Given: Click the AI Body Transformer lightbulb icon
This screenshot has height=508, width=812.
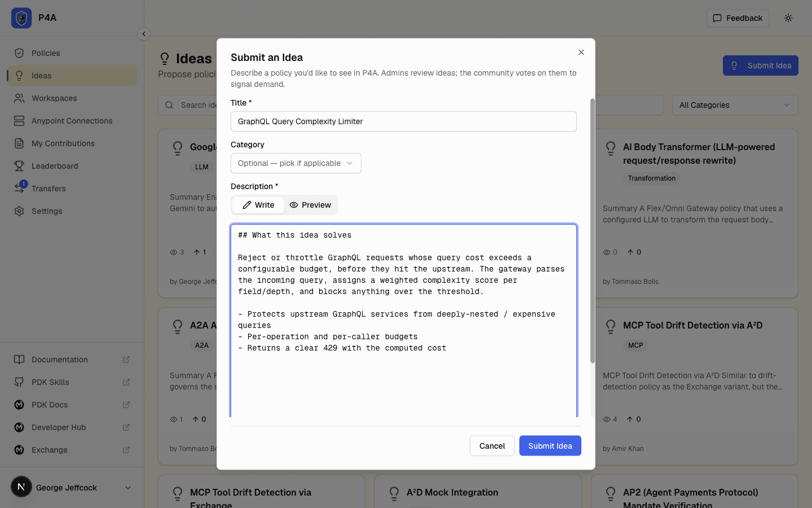Looking at the screenshot, I should click(611, 148).
